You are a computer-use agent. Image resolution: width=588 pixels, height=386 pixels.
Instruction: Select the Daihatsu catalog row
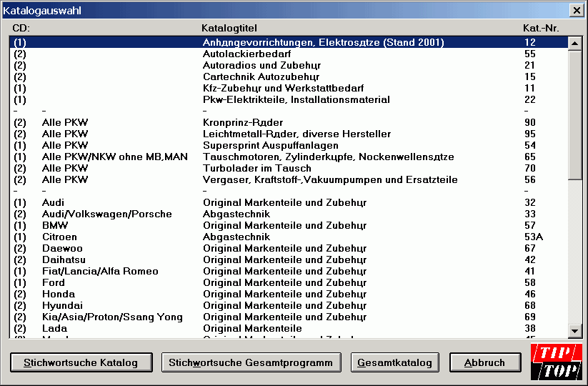289,260
